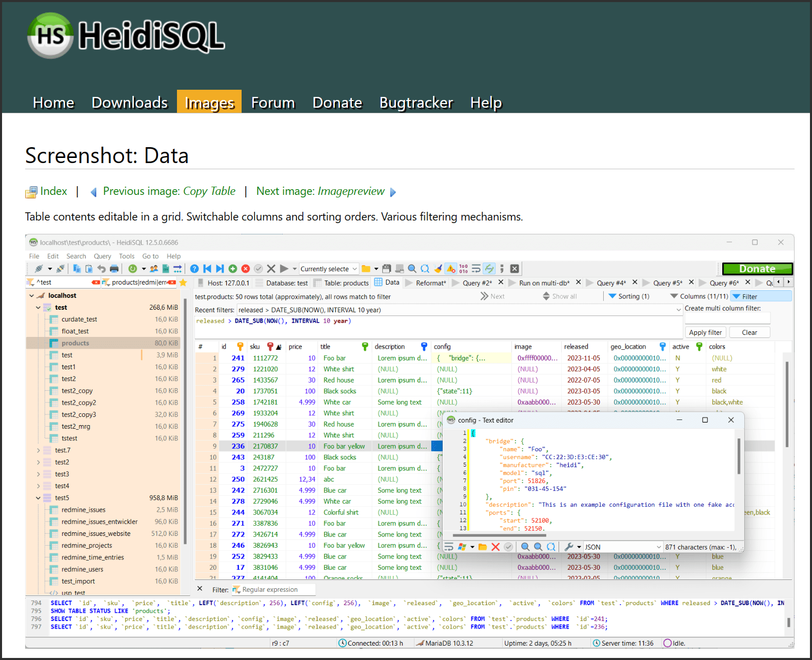
Task: Open the Recent filters dropdown
Action: pos(679,310)
